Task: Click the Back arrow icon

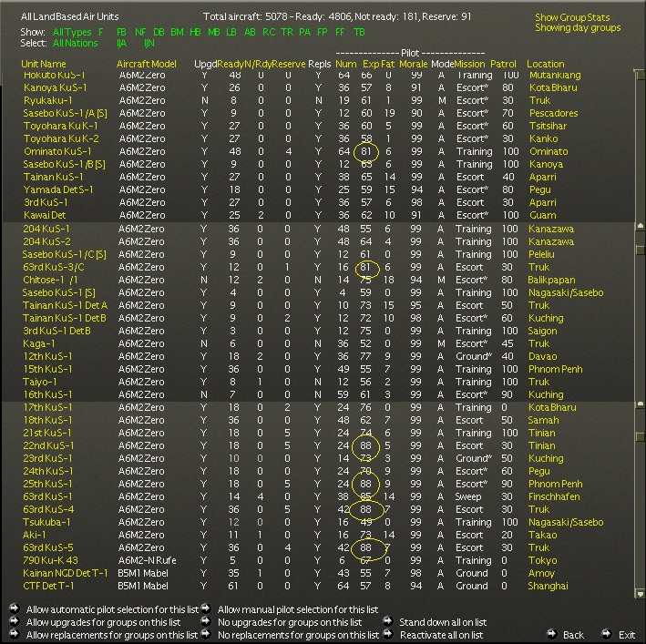Action: [552, 634]
